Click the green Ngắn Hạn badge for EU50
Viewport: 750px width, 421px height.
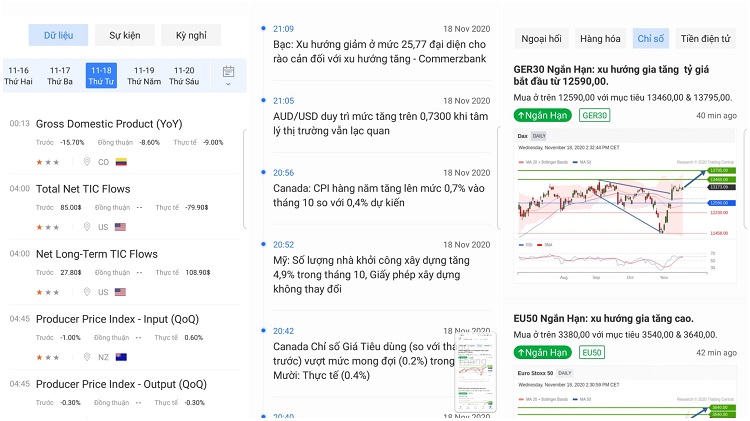[x=544, y=352]
